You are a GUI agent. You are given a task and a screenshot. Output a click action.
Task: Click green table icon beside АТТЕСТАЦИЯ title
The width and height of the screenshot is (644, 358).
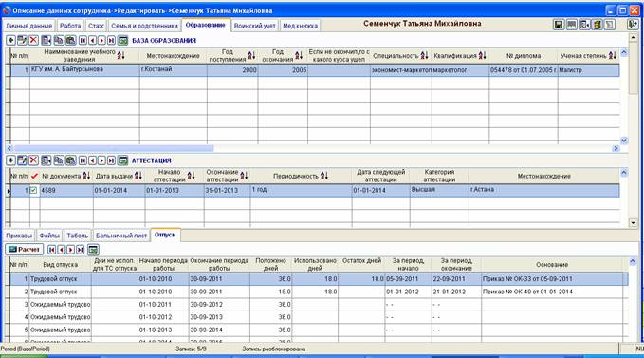122,160
